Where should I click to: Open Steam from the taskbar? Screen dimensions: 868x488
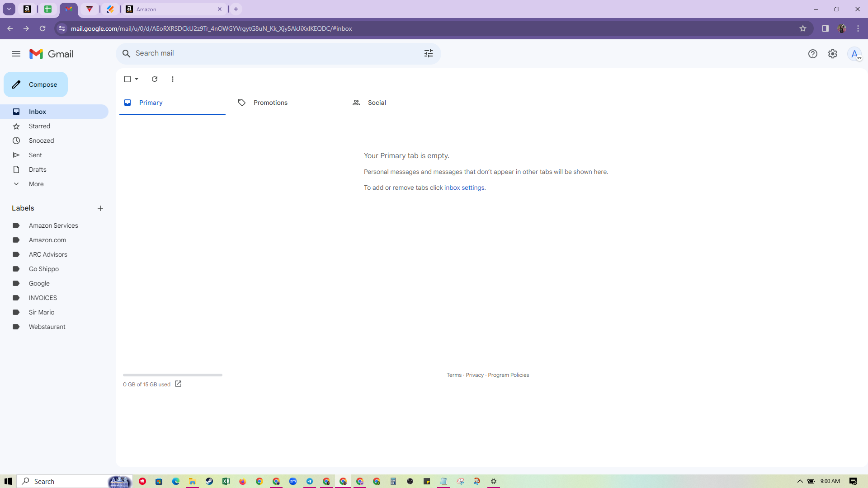point(209,481)
